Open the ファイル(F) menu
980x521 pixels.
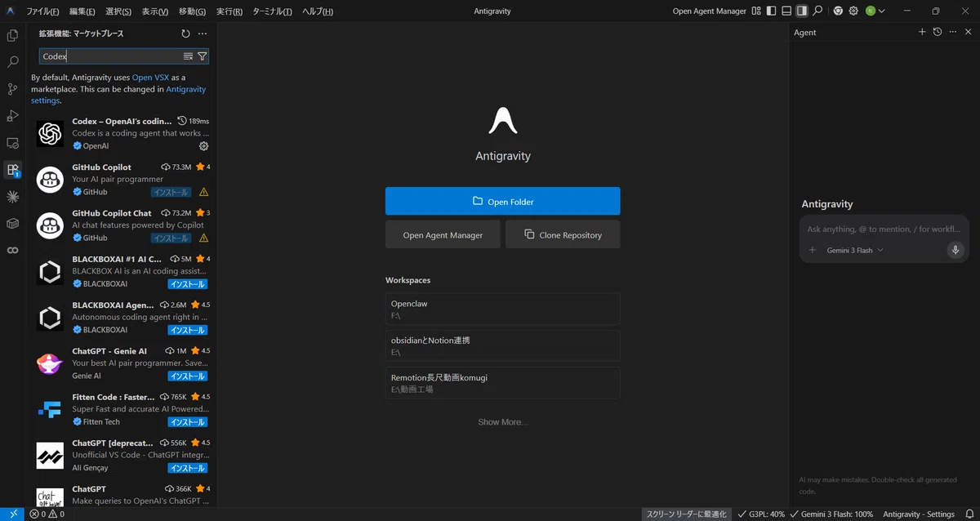click(42, 11)
